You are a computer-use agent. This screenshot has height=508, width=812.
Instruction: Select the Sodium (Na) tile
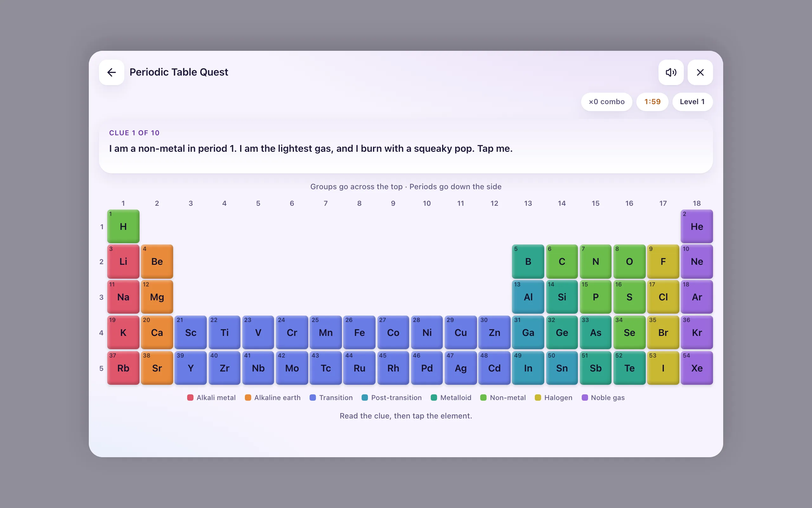123,297
